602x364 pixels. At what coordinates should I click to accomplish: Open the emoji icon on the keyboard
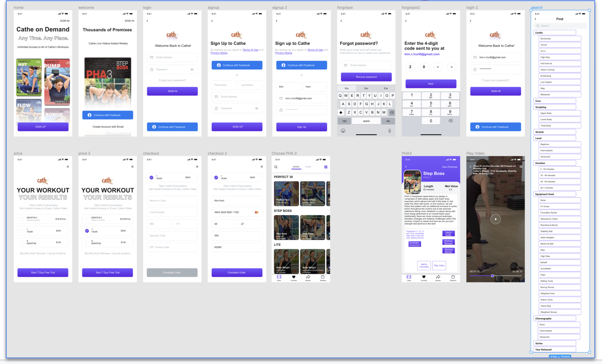click(x=343, y=131)
